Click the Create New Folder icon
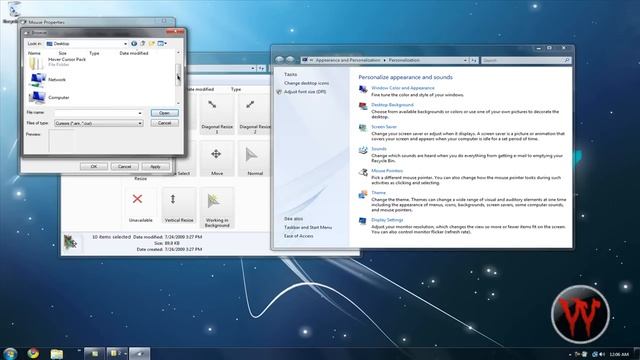This screenshot has width=640, height=360. click(x=151, y=43)
